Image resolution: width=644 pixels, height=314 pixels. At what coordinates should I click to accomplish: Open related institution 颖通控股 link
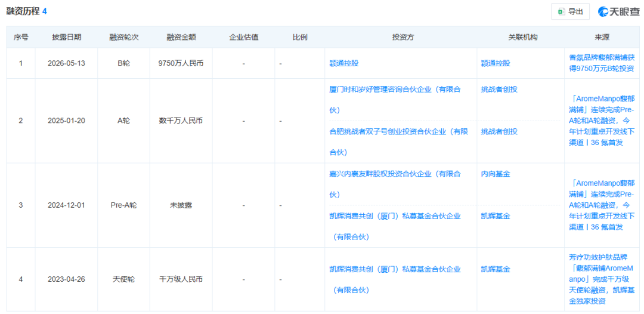click(x=494, y=63)
